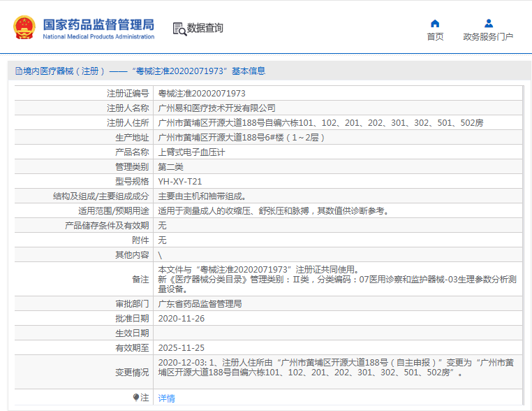Open 政务服务门户 portal link
Viewport: 532px width, 411px height.
(488, 36)
